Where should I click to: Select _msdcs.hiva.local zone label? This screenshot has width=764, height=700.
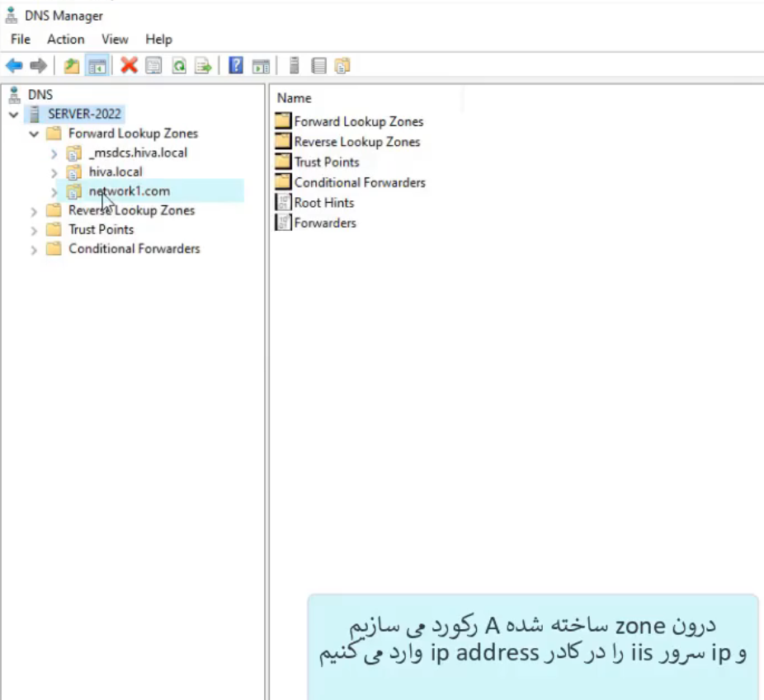[x=138, y=153]
